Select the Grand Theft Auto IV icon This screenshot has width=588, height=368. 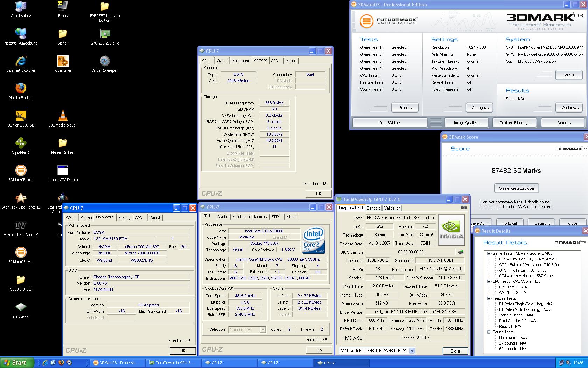point(21,228)
